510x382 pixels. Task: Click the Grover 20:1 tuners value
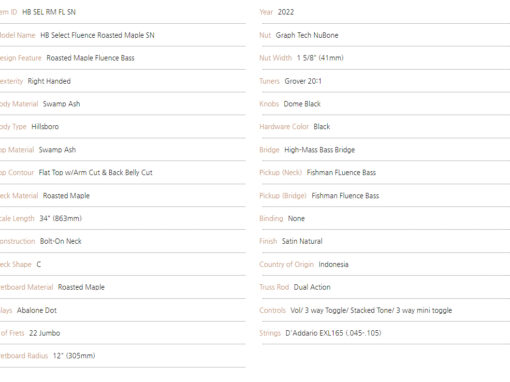[x=303, y=81]
